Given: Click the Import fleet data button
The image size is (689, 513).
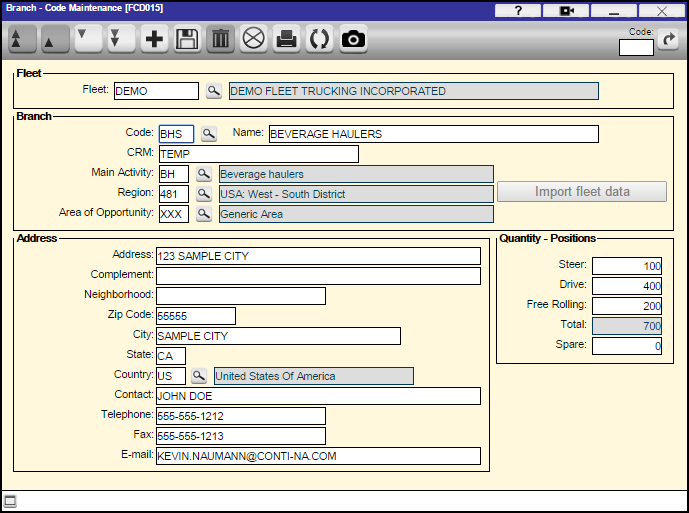Looking at the screenshot, I should [x=582, y=192].
